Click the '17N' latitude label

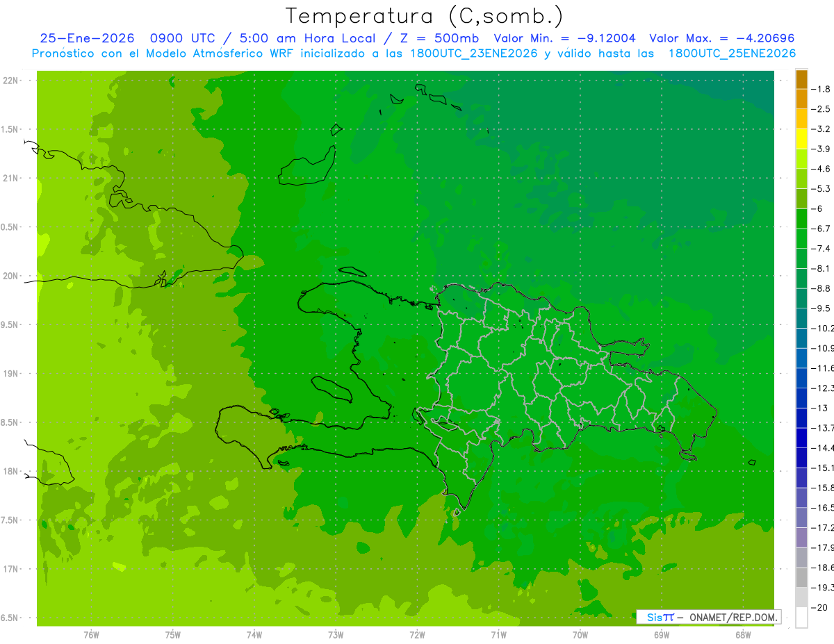(x=12, y=569)
